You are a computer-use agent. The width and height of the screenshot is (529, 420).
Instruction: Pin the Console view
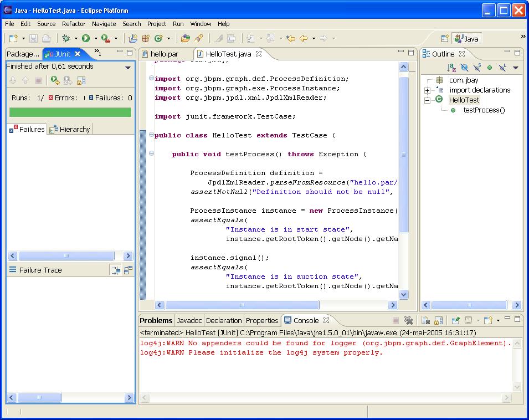455,320
